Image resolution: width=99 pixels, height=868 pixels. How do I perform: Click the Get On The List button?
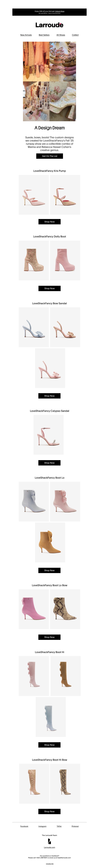(50, 156)
